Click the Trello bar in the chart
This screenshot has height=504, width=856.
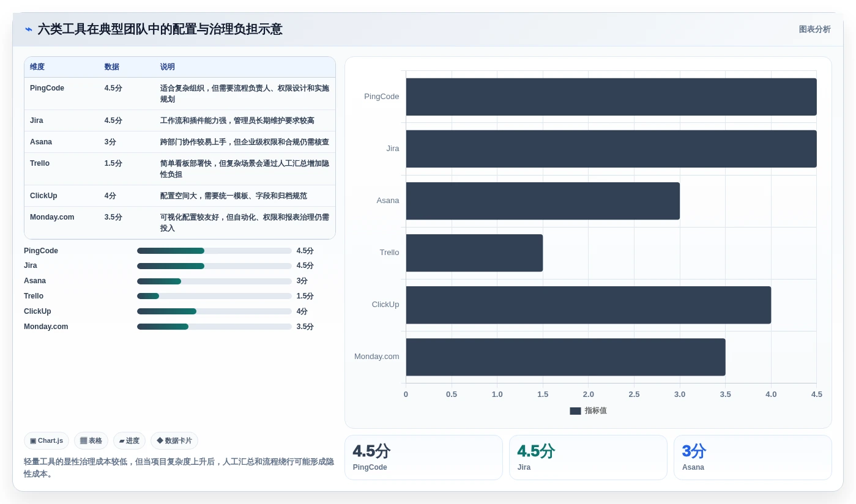pos(474,253)
